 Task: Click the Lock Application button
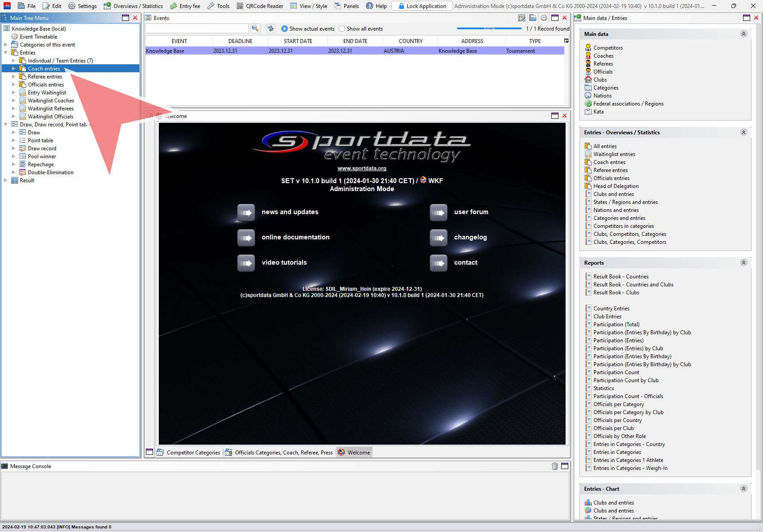point(422,6)
